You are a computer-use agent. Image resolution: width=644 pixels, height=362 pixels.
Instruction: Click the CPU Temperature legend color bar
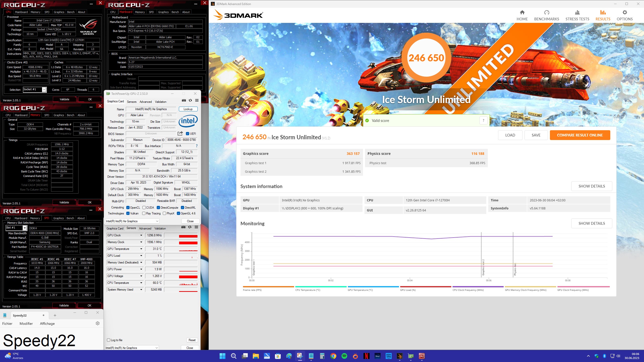coord(321,287)
